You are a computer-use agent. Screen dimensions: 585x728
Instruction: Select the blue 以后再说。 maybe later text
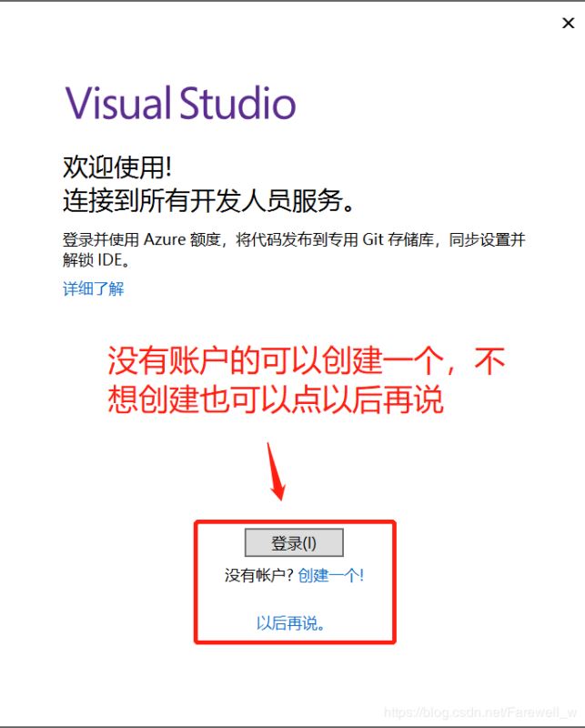click(290, 622)
